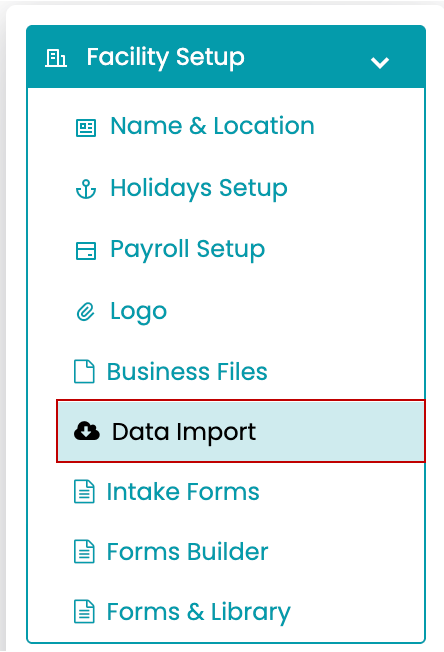The width and height of the screenshot is (444, 652).
Task: Open Business Files
Action: (187, 371)
